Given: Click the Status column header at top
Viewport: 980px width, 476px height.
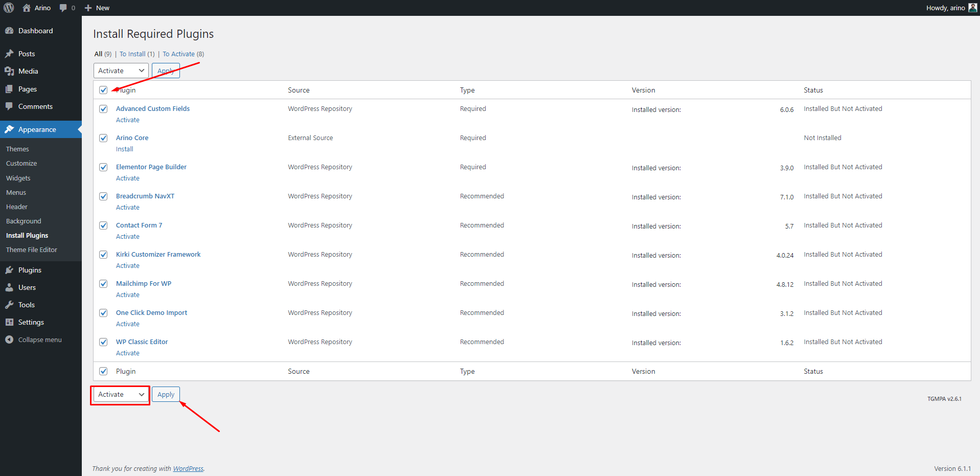Looking at the screenshot, I should (813, 90).
